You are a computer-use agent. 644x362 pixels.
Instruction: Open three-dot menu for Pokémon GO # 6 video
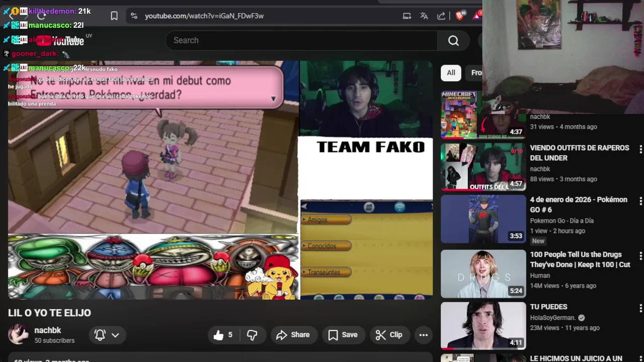(640, 201)
